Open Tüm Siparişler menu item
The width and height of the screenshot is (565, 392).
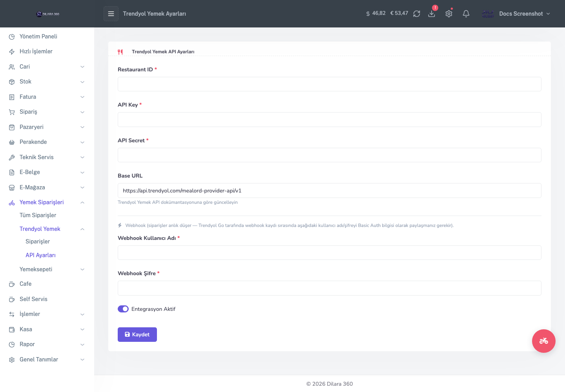(x=38, y=215)
